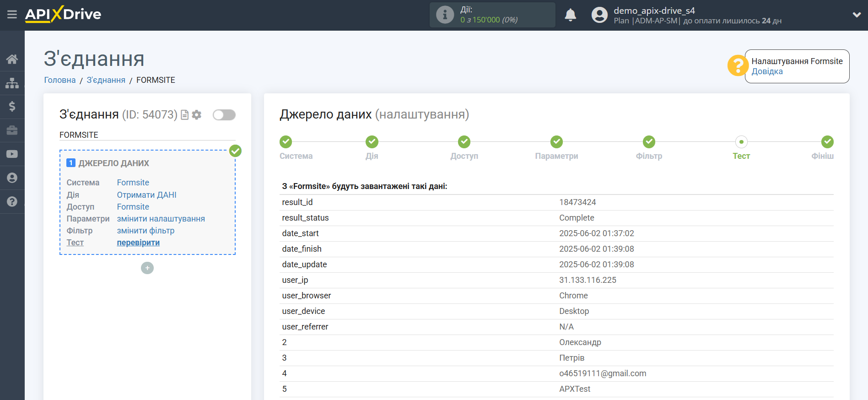The image size is (868, 400).
Task: Click date_update field label
Action: click(x=304, y=265)
